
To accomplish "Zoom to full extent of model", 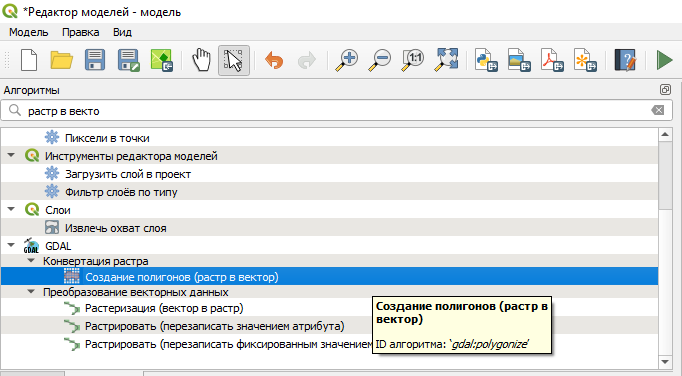I will (x=446, y=59).
